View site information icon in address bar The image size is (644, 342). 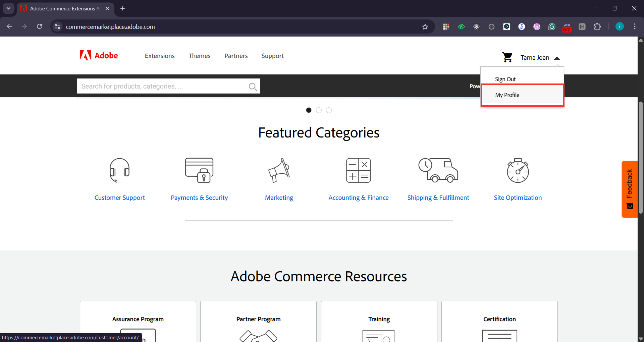(x=58, y=26)
